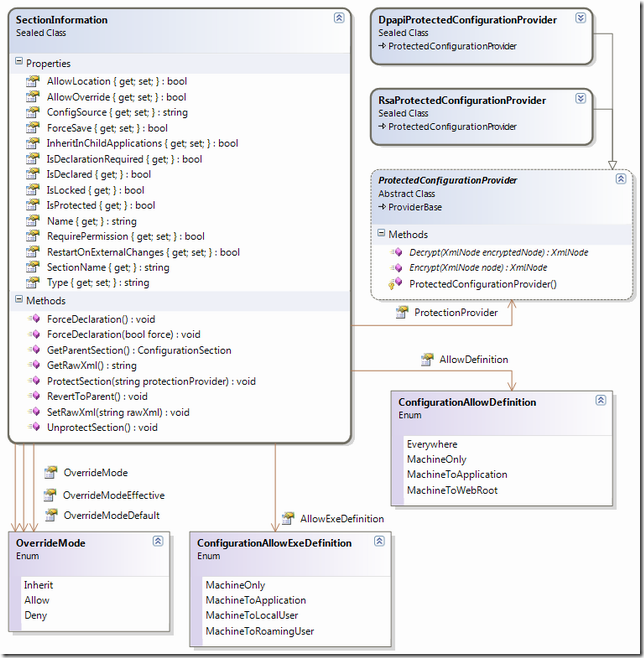Select MachineToWebRoot enum value
Image resolution: width=644 pixels, height=658 pixels.
(x=452, y=490)
